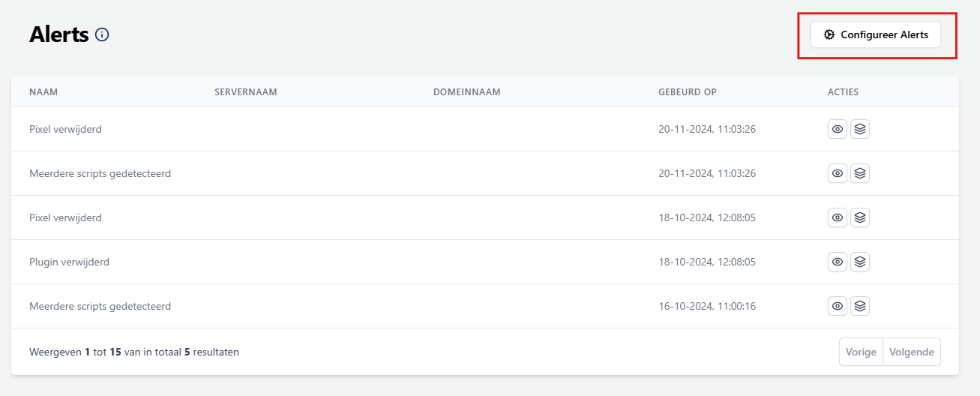The image size is (980, 396).
Task: View Meerdere scripts gedetecteerd alert from 20-11-2024
Action: coord(838,173)
